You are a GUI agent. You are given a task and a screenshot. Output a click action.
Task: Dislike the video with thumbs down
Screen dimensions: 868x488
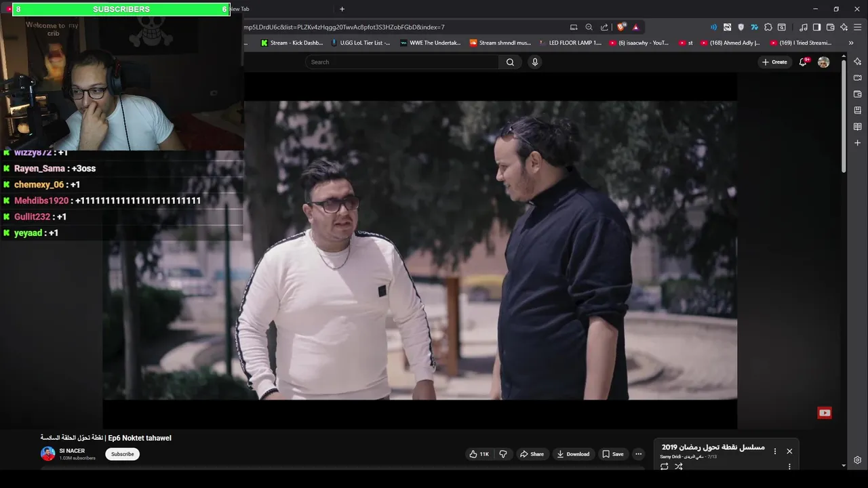[503, 454]
